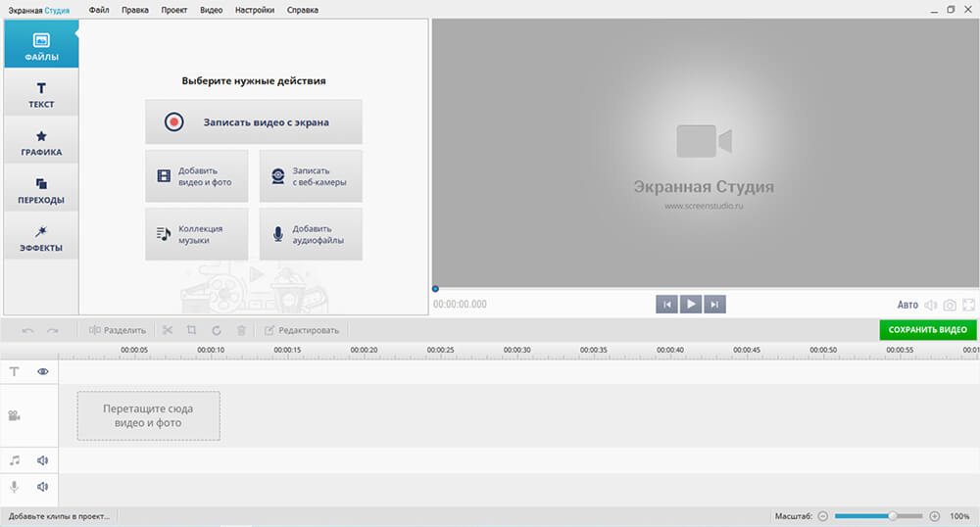Viewport: 980px width, 527px height.
Task: Click the video track camera icon
Action: pos(15,416)
